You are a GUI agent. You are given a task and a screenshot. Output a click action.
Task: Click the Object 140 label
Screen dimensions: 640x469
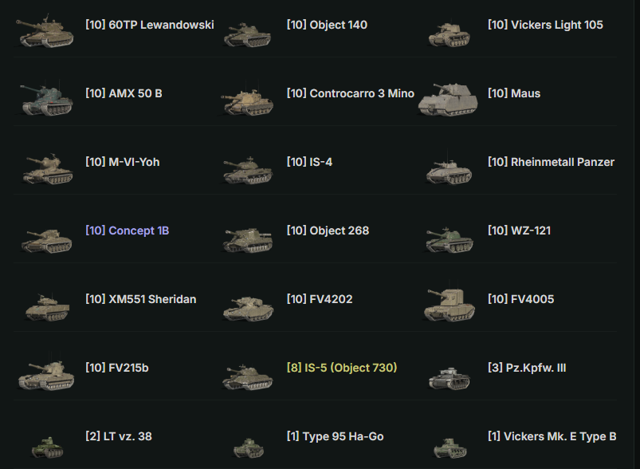pyautogui.click(x=327, y=25)
